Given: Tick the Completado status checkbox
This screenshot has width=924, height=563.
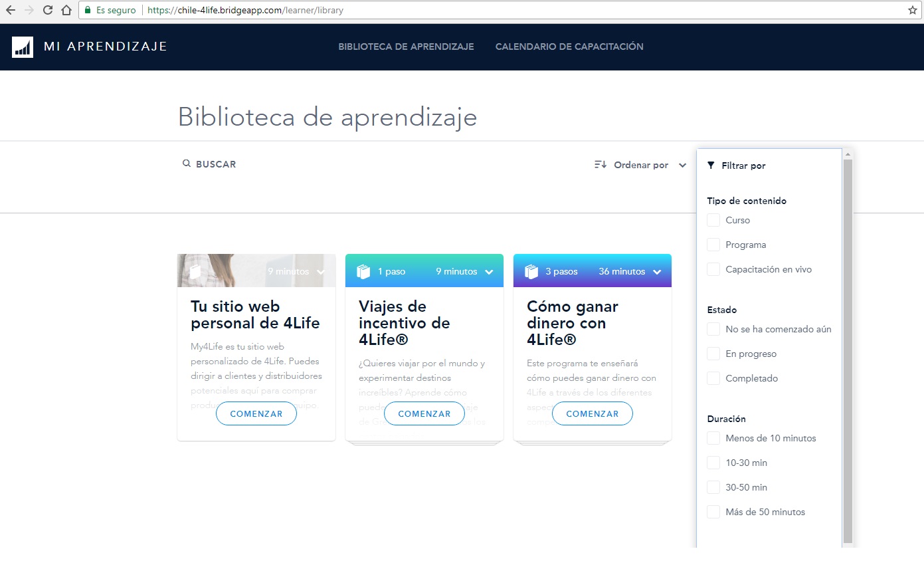Looking at the screenshot, I should pyautogui.click(x=713, y=378).
